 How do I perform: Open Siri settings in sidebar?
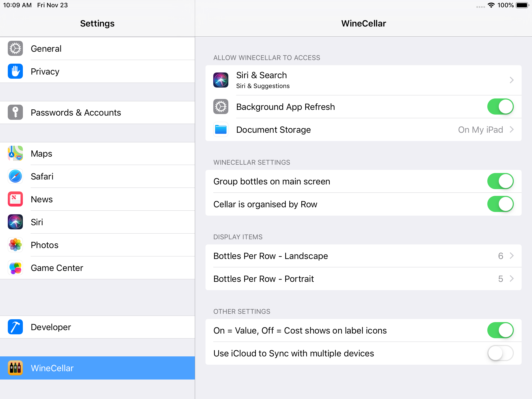[x=37, y=222]
